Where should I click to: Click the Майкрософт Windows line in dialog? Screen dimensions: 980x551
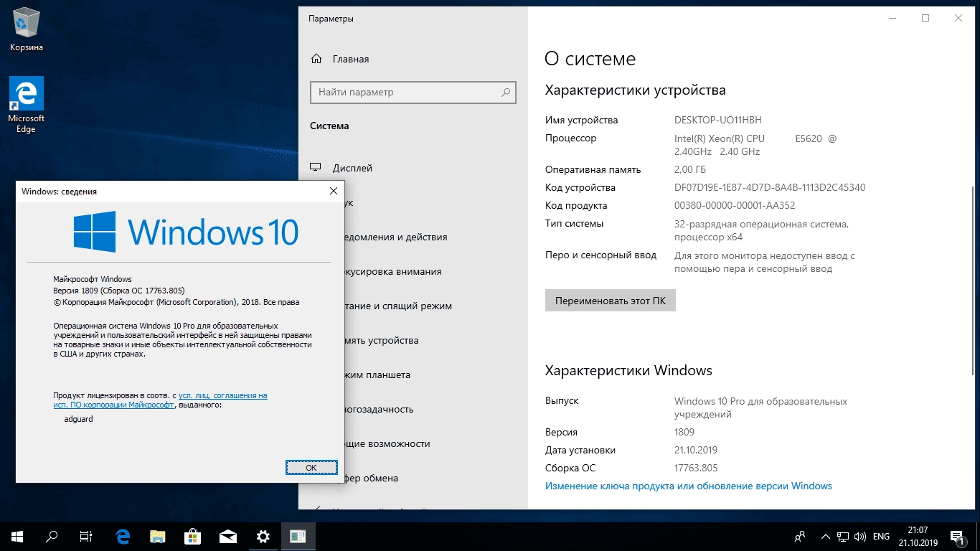[x=93, y=279]
